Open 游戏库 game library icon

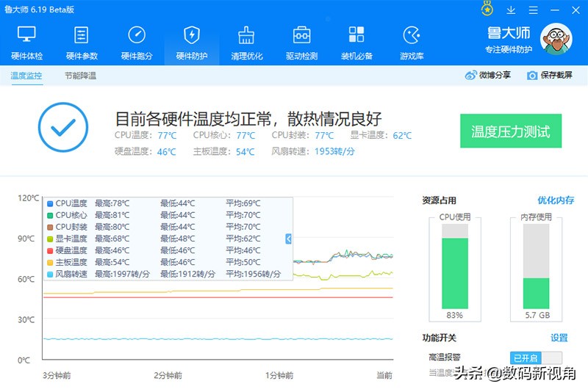coord(412,35)
